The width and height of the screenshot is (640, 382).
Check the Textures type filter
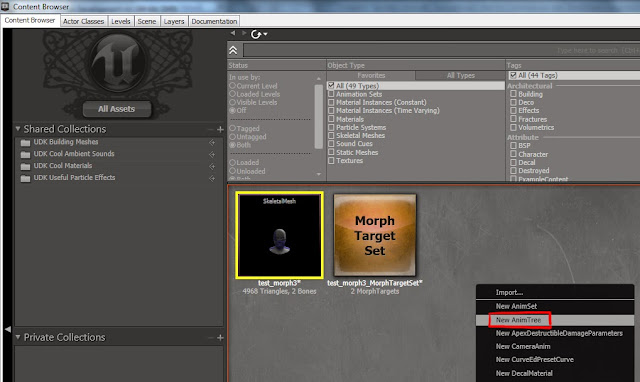[x=331, y=160]
